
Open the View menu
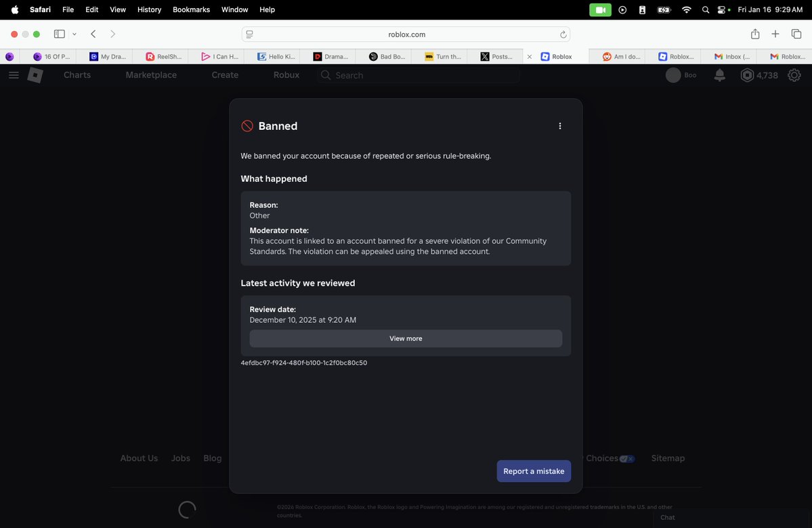click(118, 9)
